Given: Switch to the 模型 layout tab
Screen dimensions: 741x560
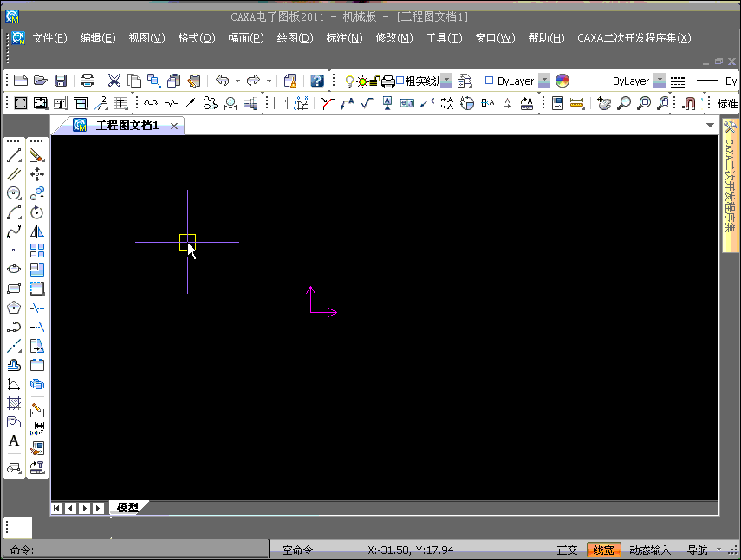Looking at the screenshot, I should pos(127,507).
